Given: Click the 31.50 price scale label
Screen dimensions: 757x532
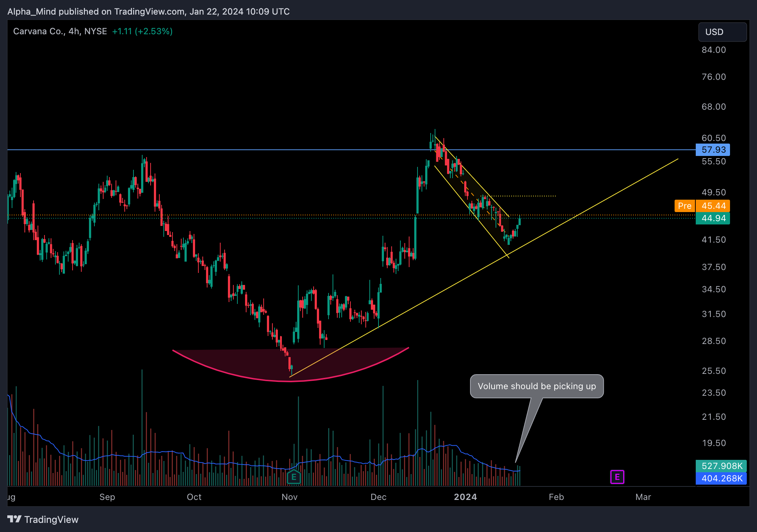Looking at the screenshot, I should pyautogui.click(x=714, y=314).
